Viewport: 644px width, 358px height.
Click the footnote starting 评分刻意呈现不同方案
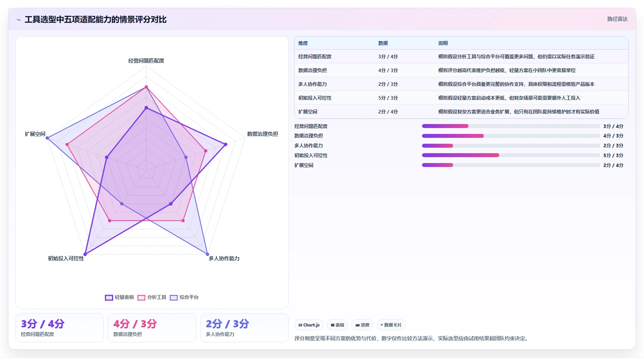(x=412, y=338)
